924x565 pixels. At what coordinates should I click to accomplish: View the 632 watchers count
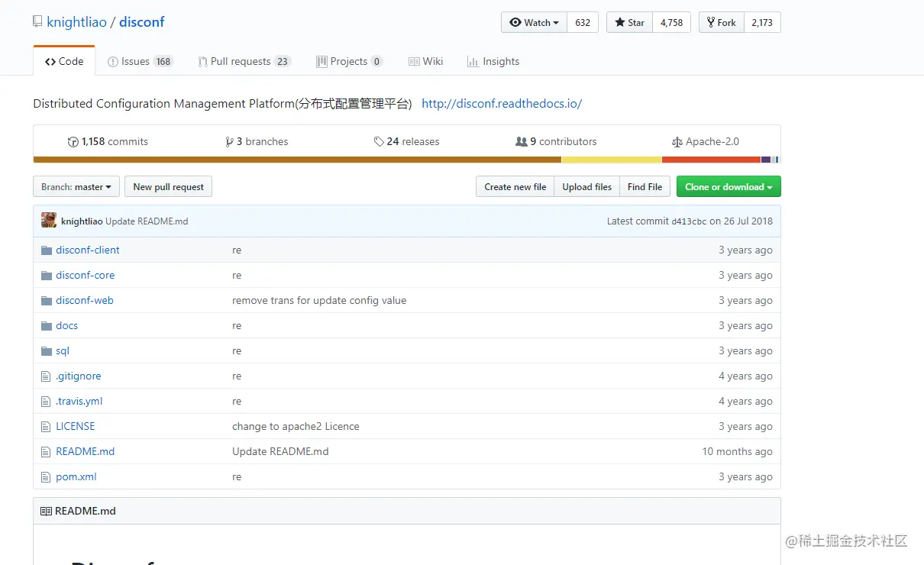click(583, 22)
